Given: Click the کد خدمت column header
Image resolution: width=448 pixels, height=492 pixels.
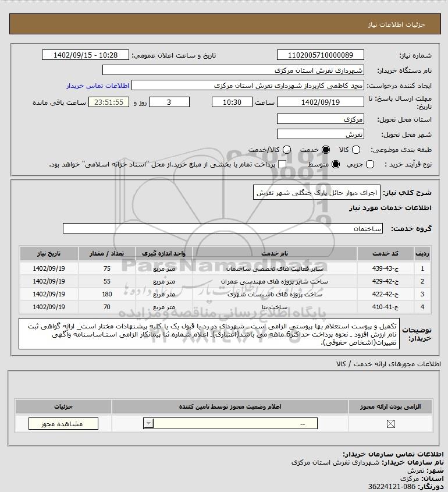Looking at the screenshot, I should click(x=385, y=253).
